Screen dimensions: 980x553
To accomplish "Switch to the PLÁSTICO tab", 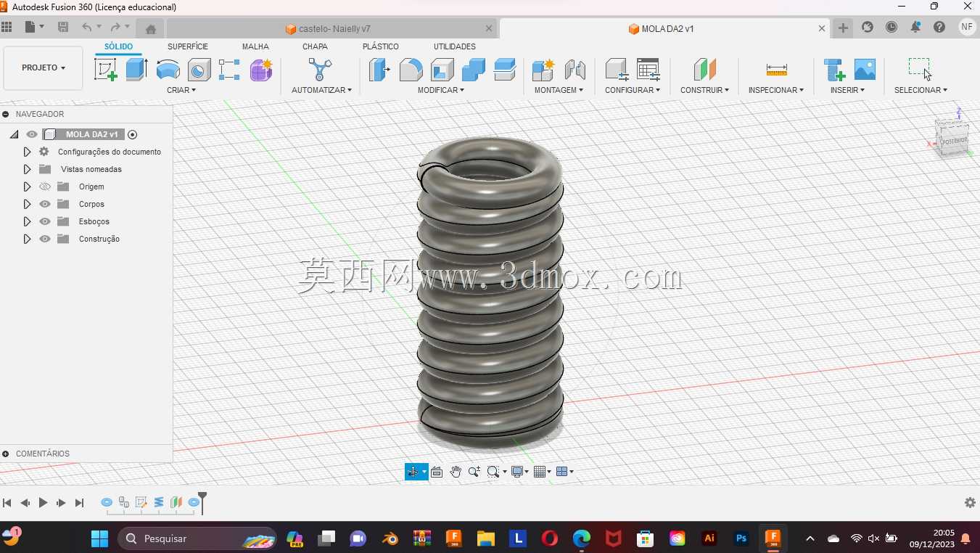I will click(x=381, y=46).
